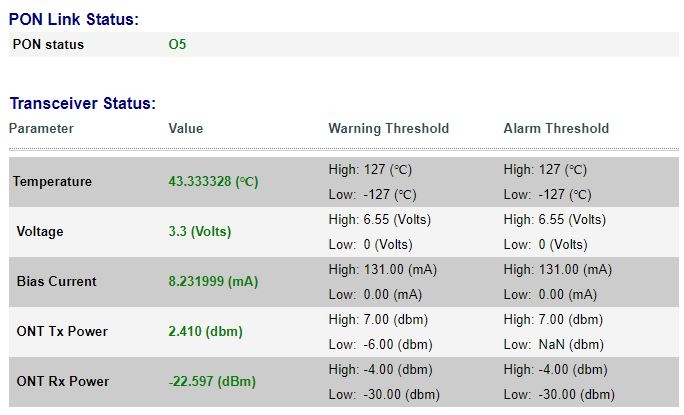Click Tx Power alarm 'High: 7.00 (dbm)'

coord(554,319)
